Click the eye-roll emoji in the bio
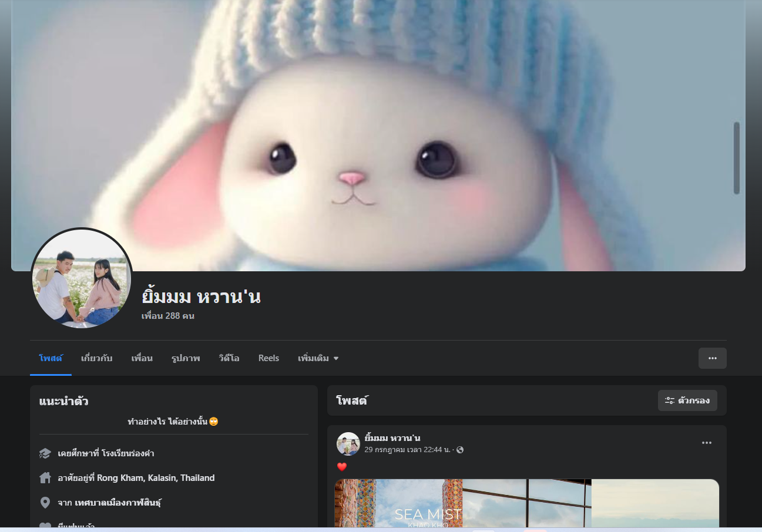This screenshot has width=762, height=532. pos(214,422)
